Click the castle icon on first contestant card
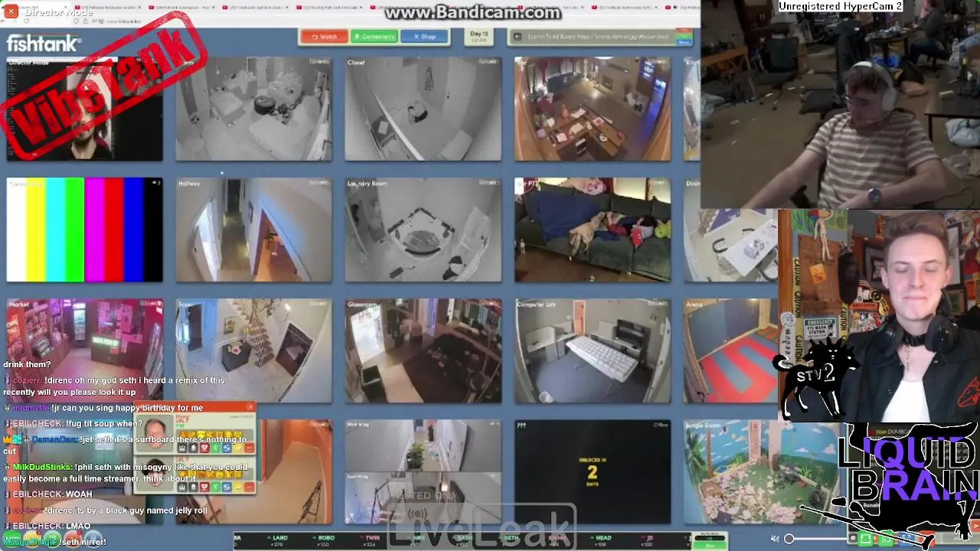980x551 pixels. point(184,448)
